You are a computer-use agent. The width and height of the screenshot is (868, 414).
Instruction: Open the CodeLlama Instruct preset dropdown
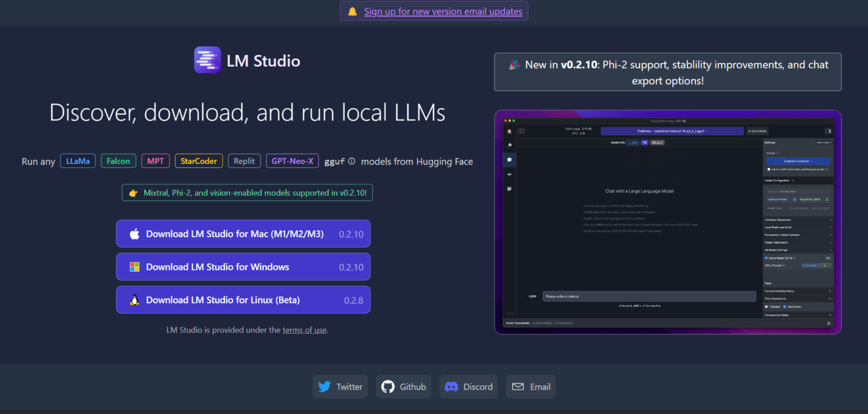(x=798, y=161)
